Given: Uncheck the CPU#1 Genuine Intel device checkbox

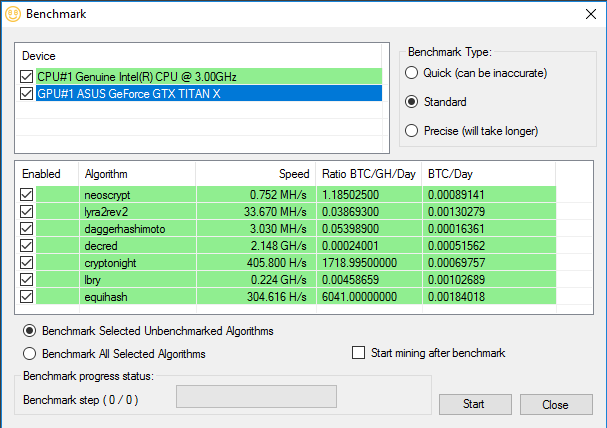Looking at the screenshot, I should (26, 77).
